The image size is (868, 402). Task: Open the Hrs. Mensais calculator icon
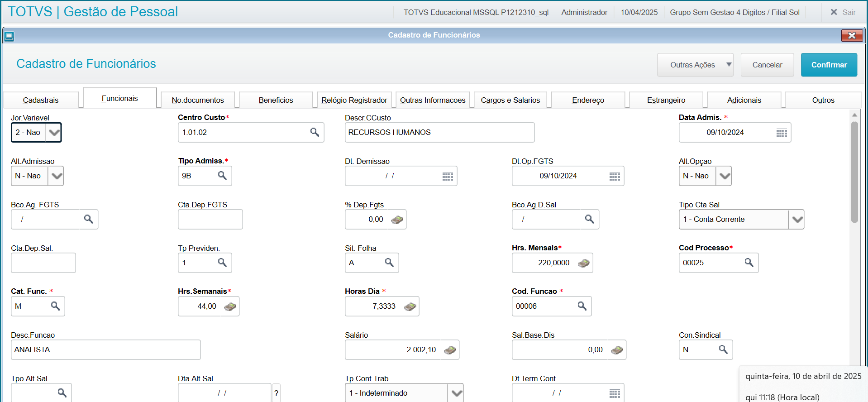(x=584, y=263)
